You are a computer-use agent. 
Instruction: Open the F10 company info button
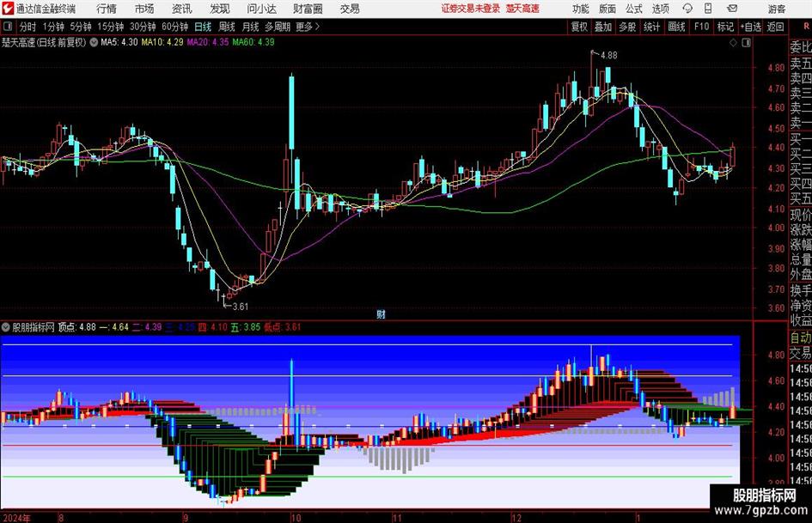click(702, 27)
